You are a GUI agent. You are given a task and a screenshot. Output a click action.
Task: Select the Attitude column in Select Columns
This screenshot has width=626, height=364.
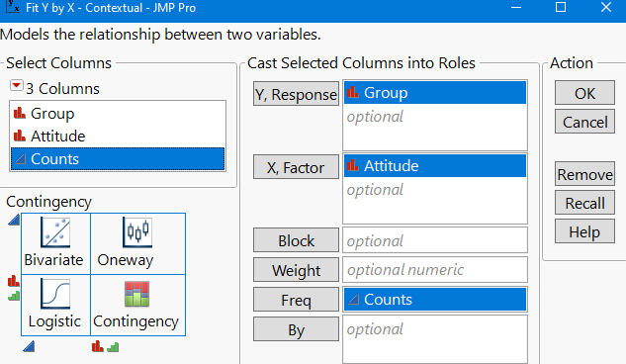[x=118, y=136]
